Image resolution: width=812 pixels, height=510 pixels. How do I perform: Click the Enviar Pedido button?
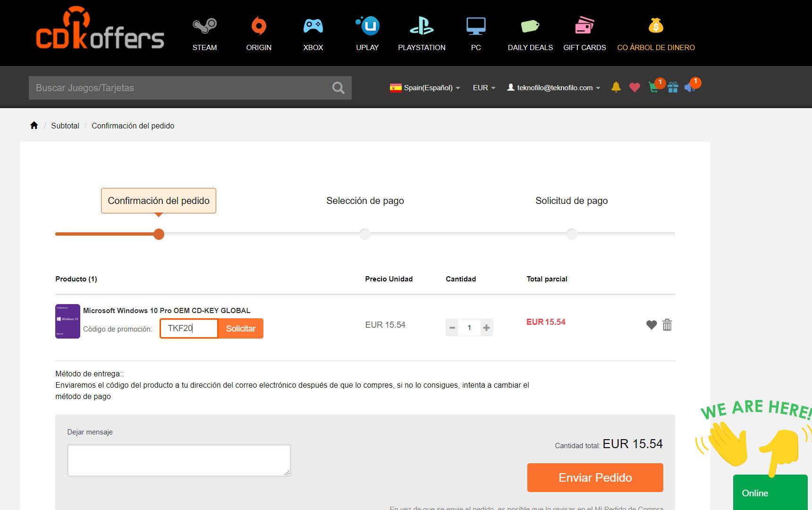click(595, 477)
